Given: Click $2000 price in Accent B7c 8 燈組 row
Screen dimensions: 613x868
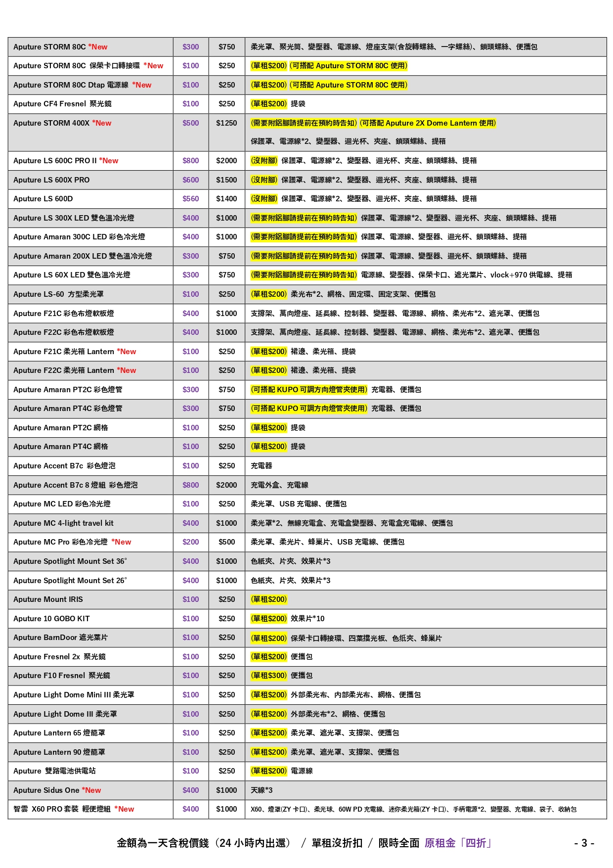Looking at the screenshot, I should [x=226, y=485].
